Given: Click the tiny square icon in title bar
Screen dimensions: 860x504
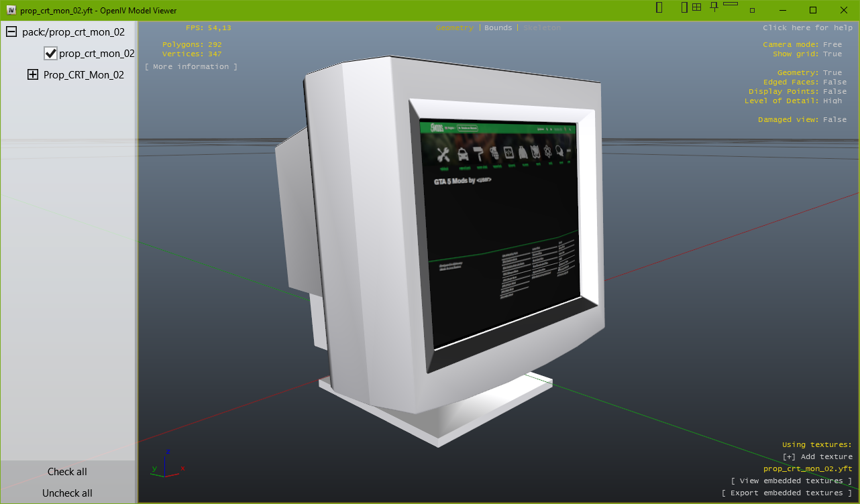Looking at the screenshot, I should pyautogui.click(x=753, y=10).
